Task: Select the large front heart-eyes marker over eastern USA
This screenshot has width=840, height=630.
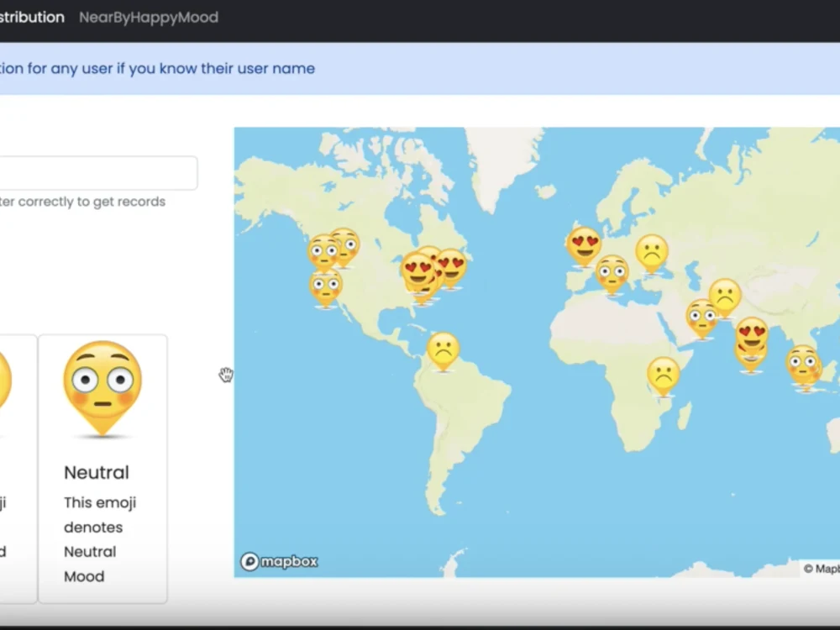Action: point(418,273)
